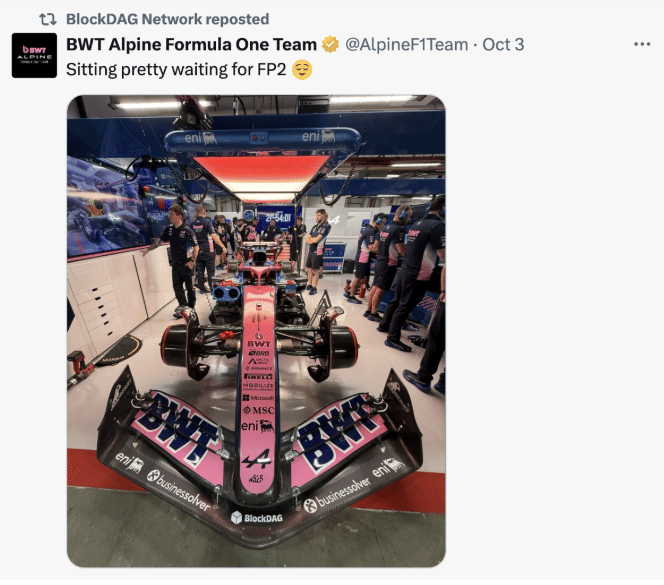Open the three-dot more options menu
The image size is (664, 585).
point(642,44)
